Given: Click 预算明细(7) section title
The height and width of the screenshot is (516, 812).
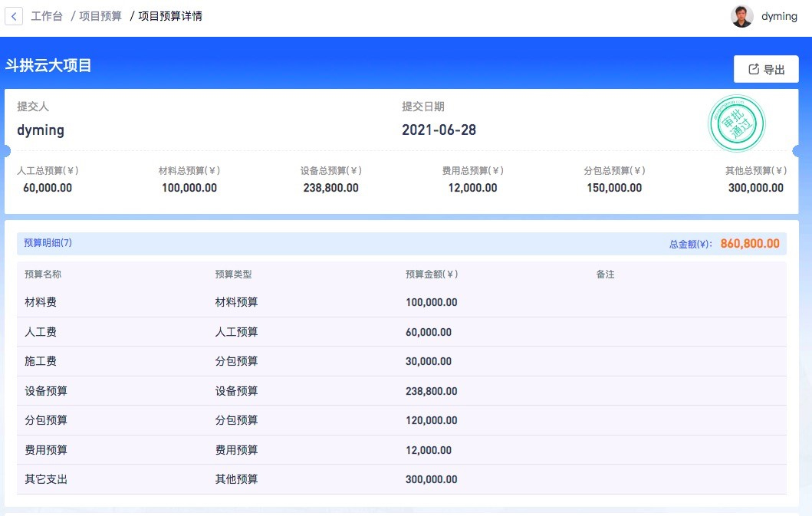Looking at the screenshot, I should point(48,243).
